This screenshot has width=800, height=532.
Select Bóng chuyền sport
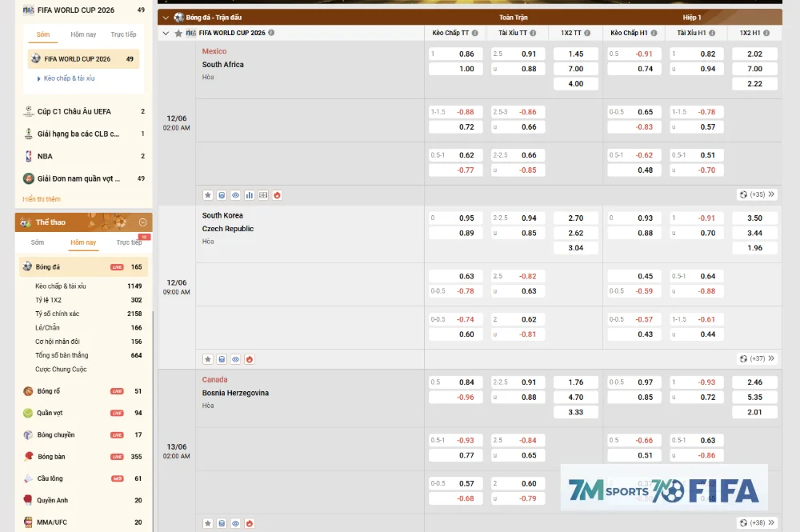pos(84,435)
